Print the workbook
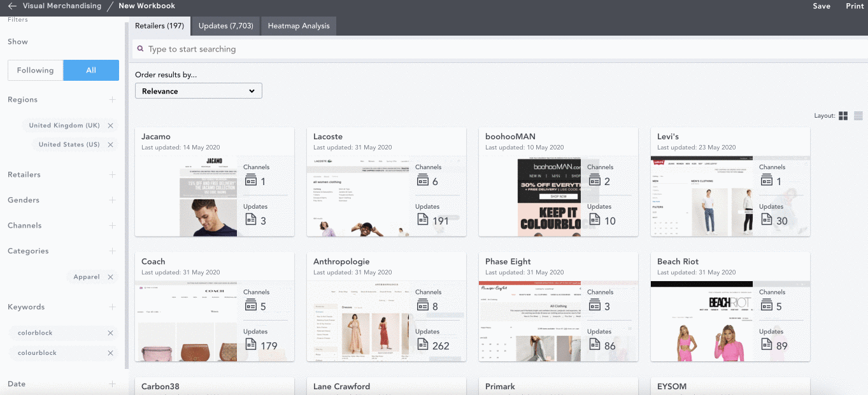Image resolution: width=868 pixels, height=395 pixels. [x=855, y=6]
